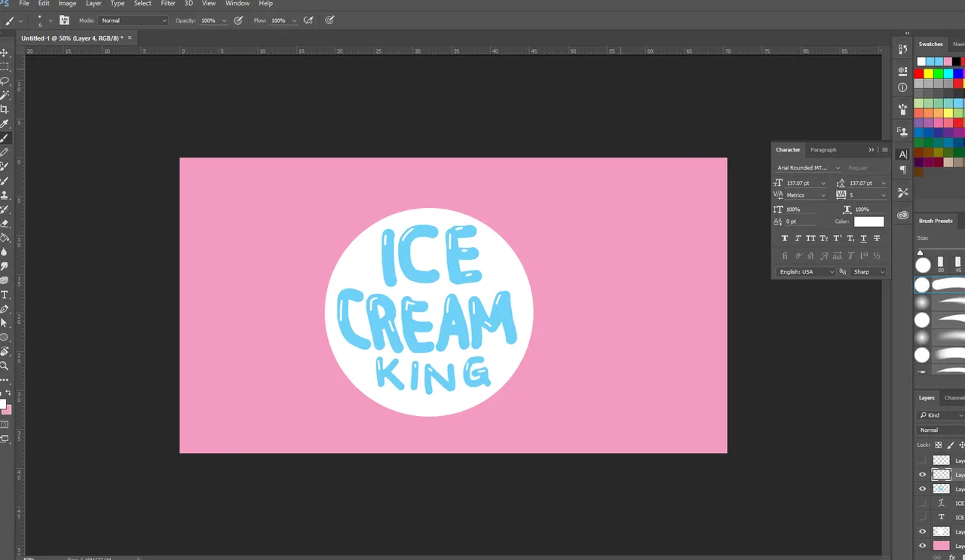Show the warped ICE text layer
The image size is (965, 560).
(922, 503)
